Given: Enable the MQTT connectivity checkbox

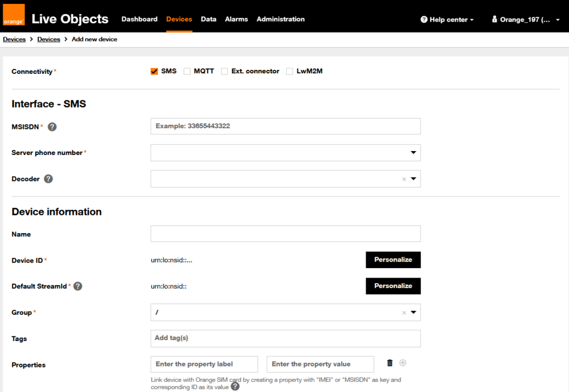Looking at the screenshot, I should 187,72.
